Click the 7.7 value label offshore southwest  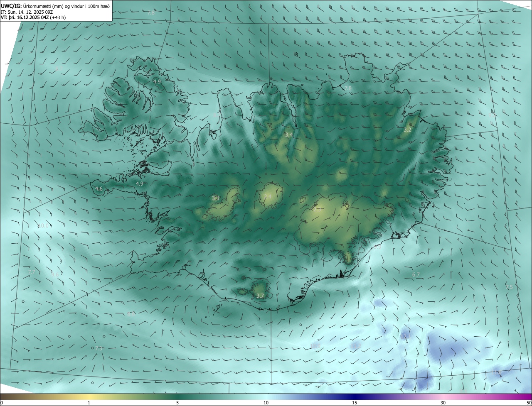32,272
